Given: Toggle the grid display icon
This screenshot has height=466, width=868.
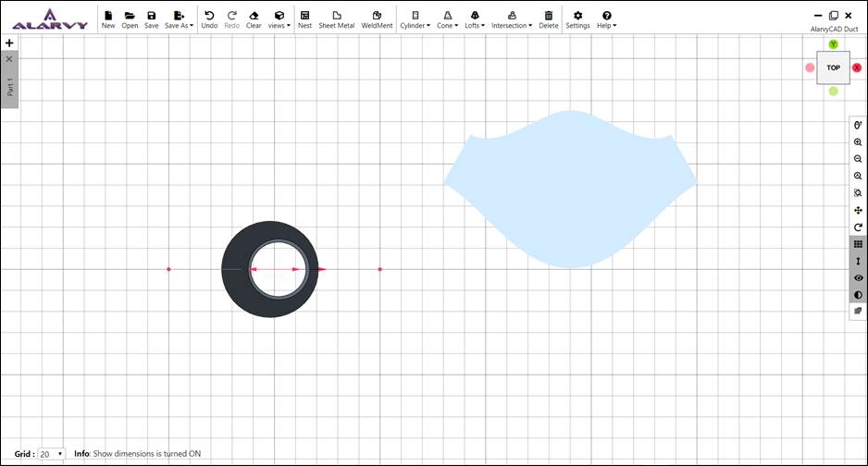Looking at the screenshot, I should [858, 244].
